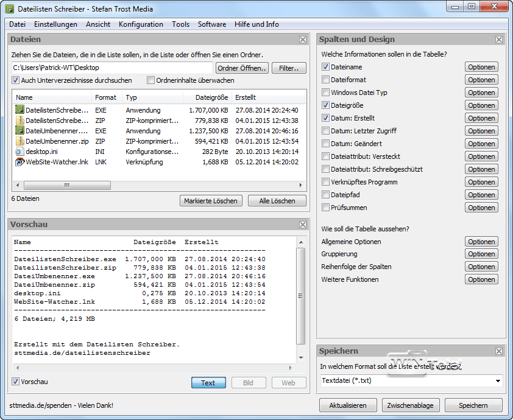Click the application icon in title bar
513x420 pixels.
point(10,9)
